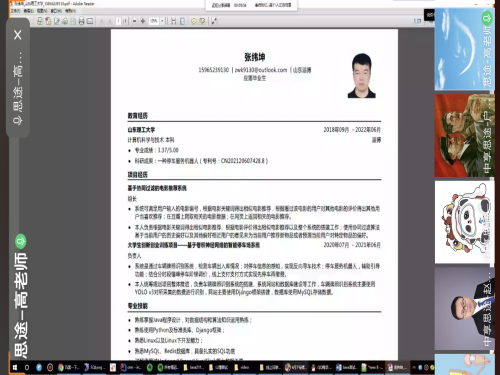
Task: Zoom in using the plus toolbar button
Action: point(143,21)
